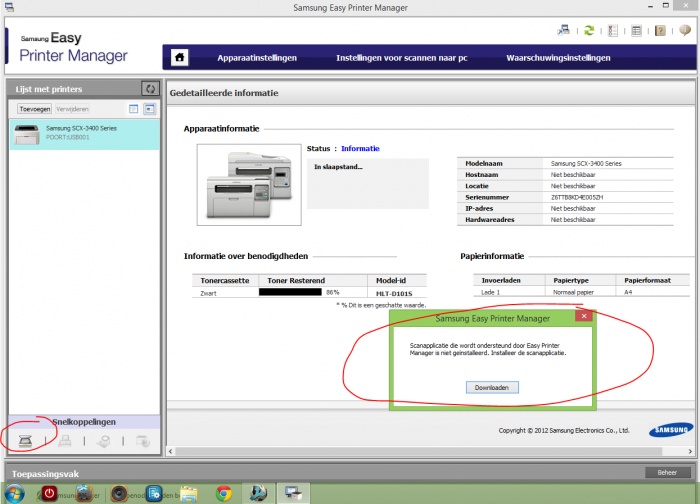The image size is (700, 504).
Task: Click the Model-id column header
Action: tap(391, 280)
